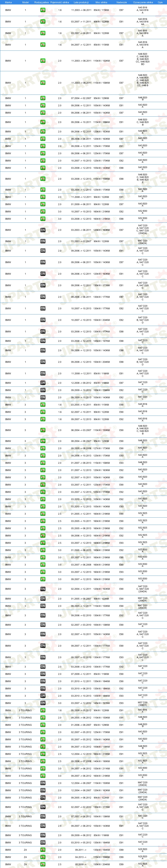
Task: Click PB icon for 3 TOURING 140kW / 190KM
Action: tap(43, 761)
